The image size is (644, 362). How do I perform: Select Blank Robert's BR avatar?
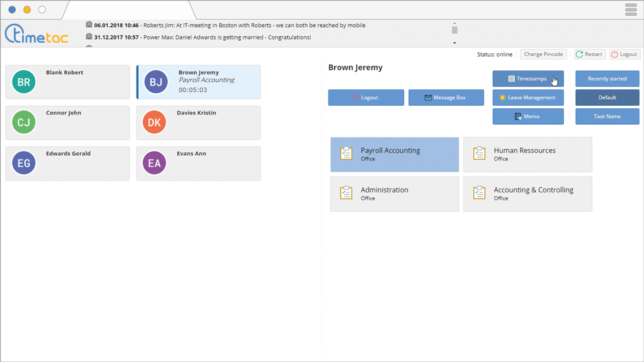(24, 82)
